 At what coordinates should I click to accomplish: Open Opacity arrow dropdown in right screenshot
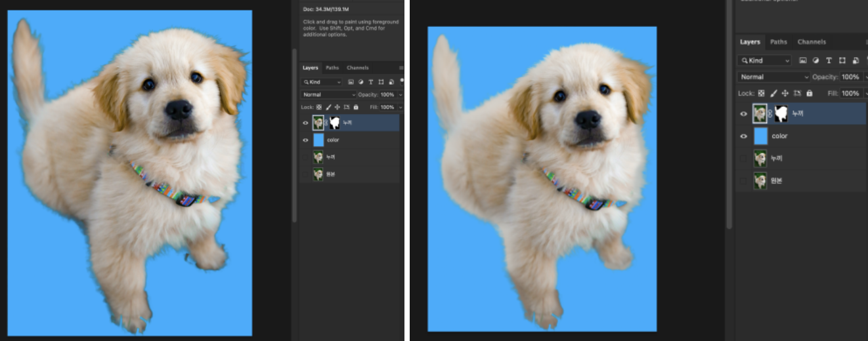pos(865,77)
